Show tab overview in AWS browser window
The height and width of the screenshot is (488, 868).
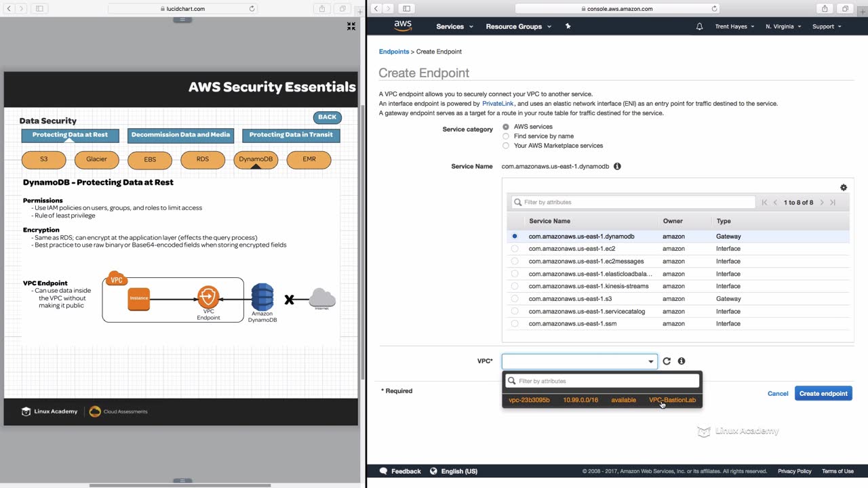[845, 9]
